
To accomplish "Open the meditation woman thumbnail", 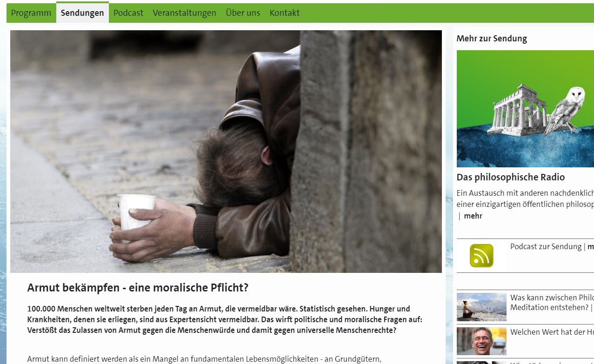I will click(x=481, y=307).
